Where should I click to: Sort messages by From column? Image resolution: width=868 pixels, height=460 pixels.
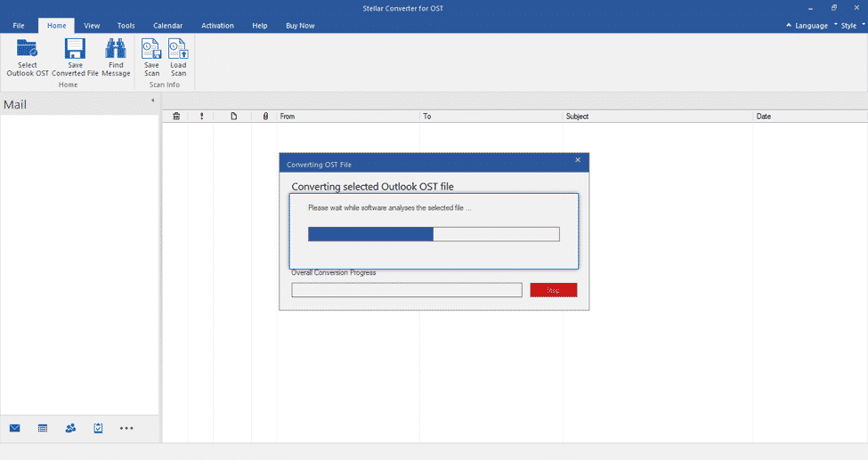348,117
